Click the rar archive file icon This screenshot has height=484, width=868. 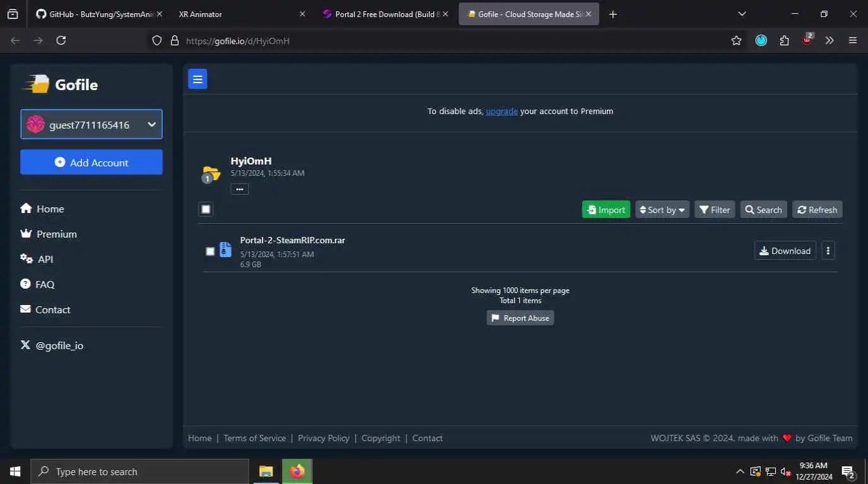point(225,250)
